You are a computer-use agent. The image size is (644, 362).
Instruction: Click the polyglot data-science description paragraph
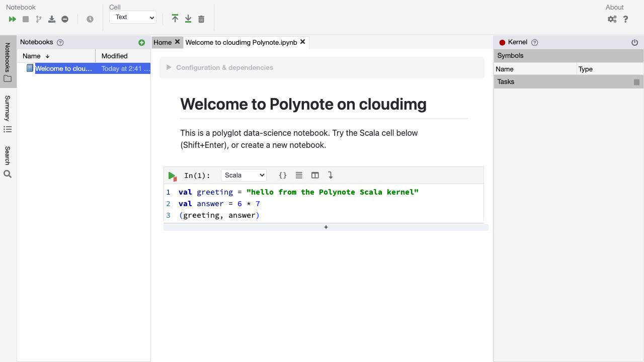point(299,139)
